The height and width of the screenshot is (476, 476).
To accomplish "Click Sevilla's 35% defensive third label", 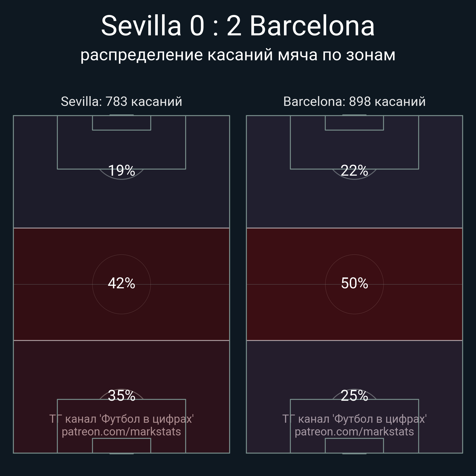I will [121, 396].
